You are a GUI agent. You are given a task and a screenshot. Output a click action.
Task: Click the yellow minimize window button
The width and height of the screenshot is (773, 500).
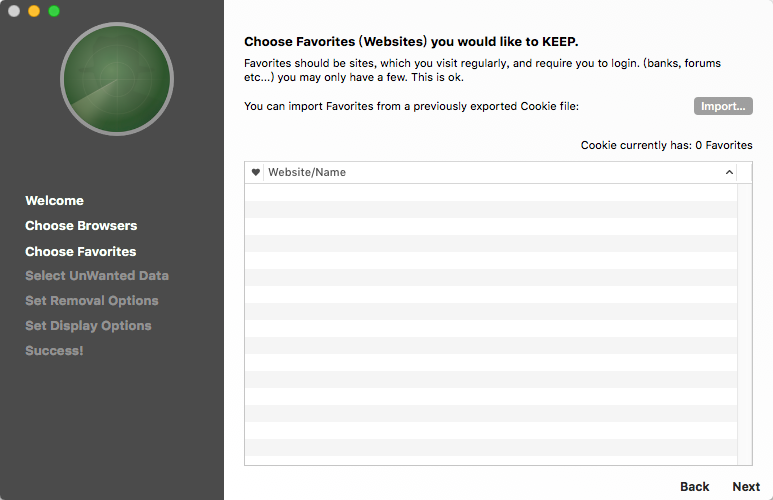click(x=34, y=11)
